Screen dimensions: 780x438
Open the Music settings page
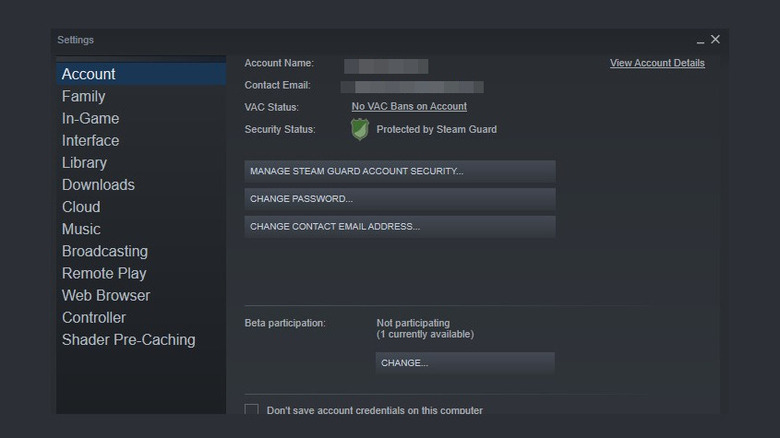tap(81, 229)
